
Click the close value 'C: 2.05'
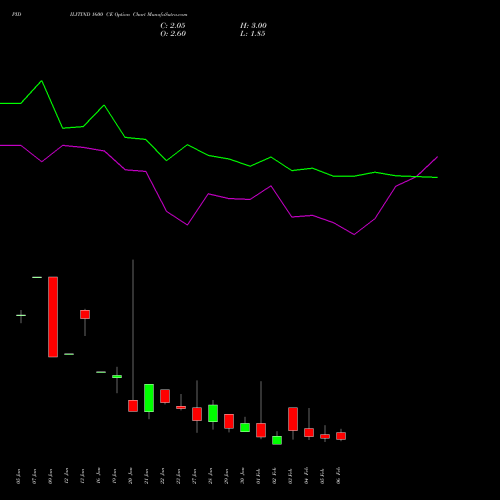tap(173, 26)
